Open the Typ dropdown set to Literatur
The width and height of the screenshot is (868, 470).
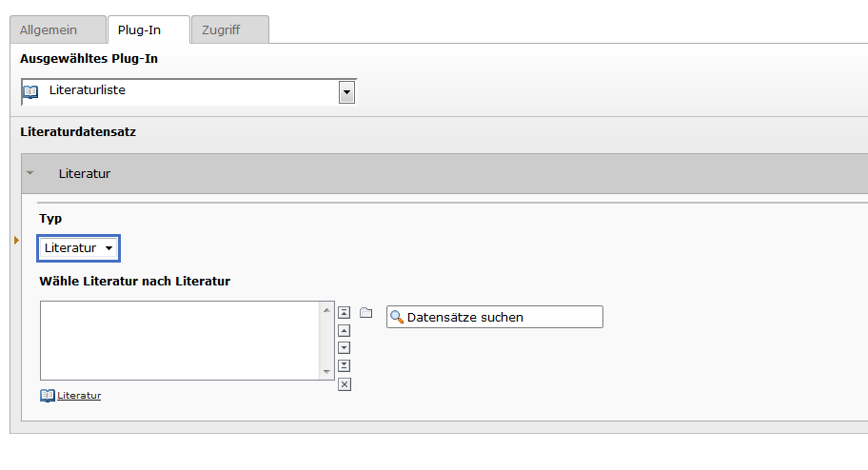point(80,248)
